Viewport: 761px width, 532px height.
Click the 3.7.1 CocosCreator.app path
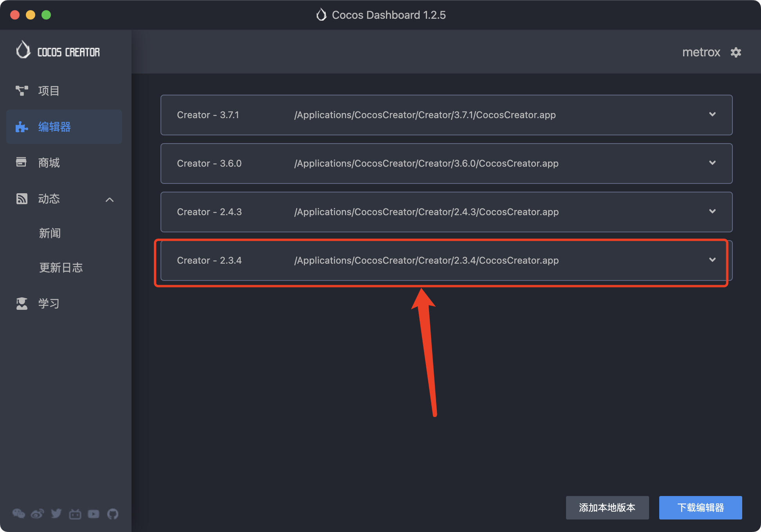coord(425,115)
